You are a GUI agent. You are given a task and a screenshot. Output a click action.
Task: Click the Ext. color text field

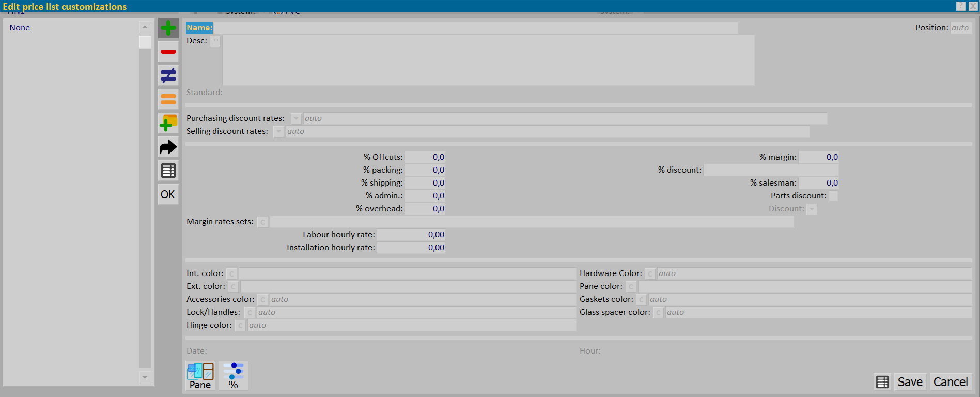408,286
